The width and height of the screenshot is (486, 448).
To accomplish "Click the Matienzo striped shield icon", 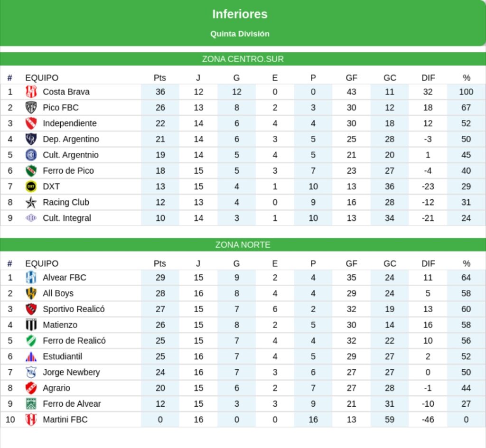I will point(31,325).
